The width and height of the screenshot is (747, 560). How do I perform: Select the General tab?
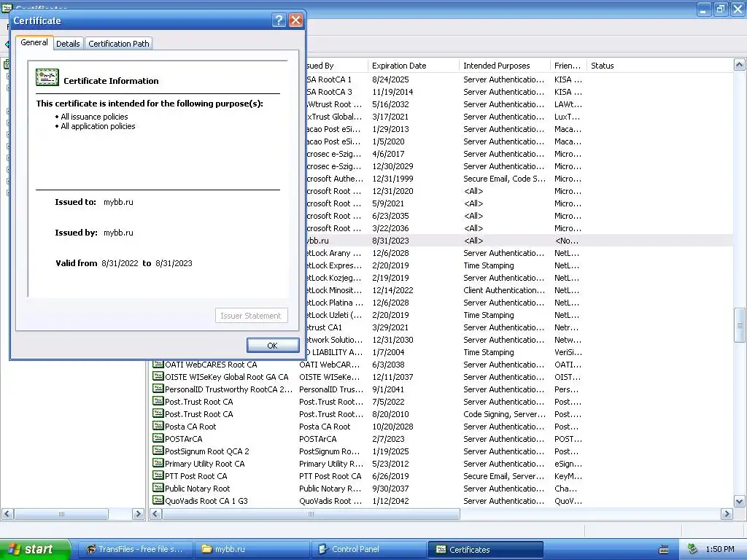[x=34, y=42]
